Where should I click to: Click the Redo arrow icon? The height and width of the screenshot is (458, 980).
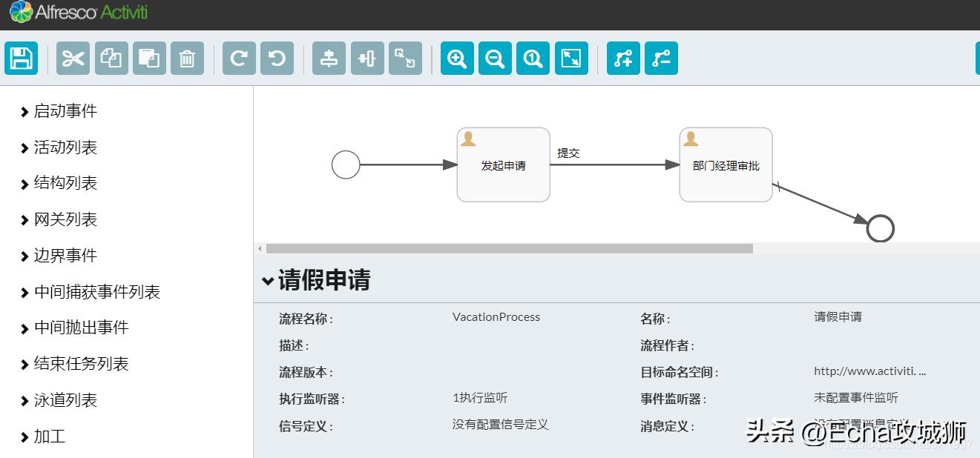click(237, 58)
